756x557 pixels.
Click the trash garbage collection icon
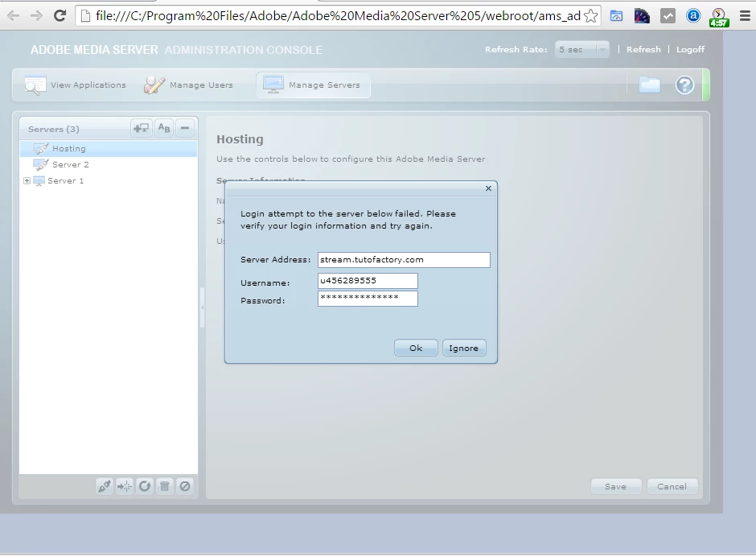164,486
